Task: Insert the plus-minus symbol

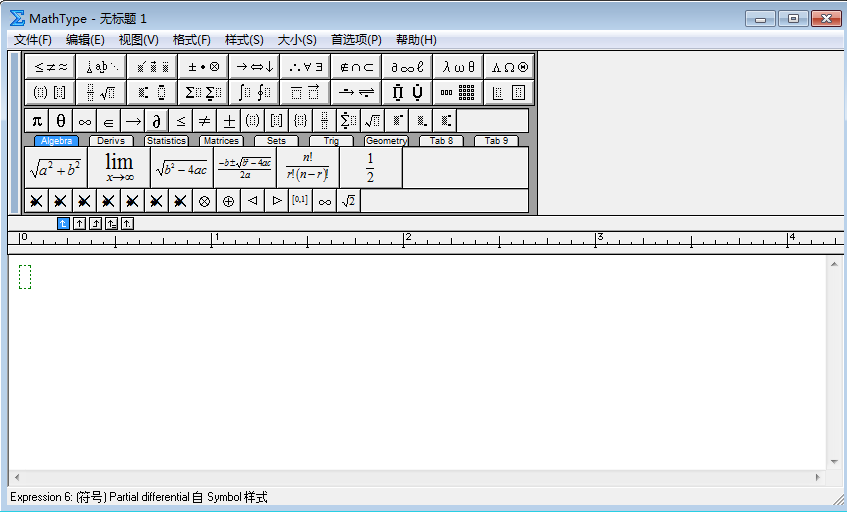Action: [229, 121]
